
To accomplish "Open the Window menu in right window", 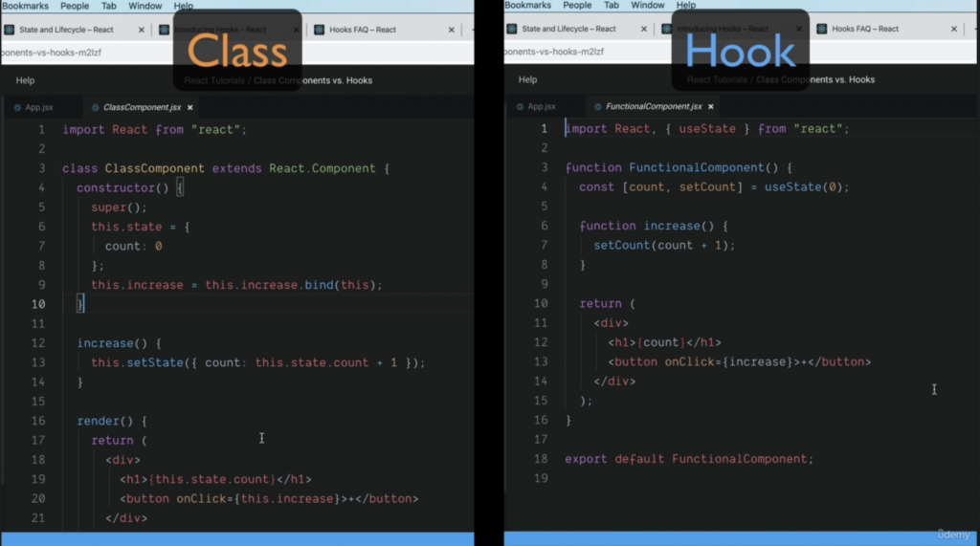I will [648, 5].
